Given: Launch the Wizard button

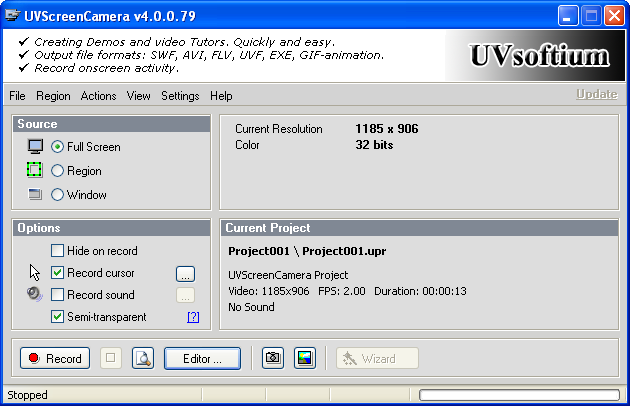Looking at the screenshot, I should 377,358.
